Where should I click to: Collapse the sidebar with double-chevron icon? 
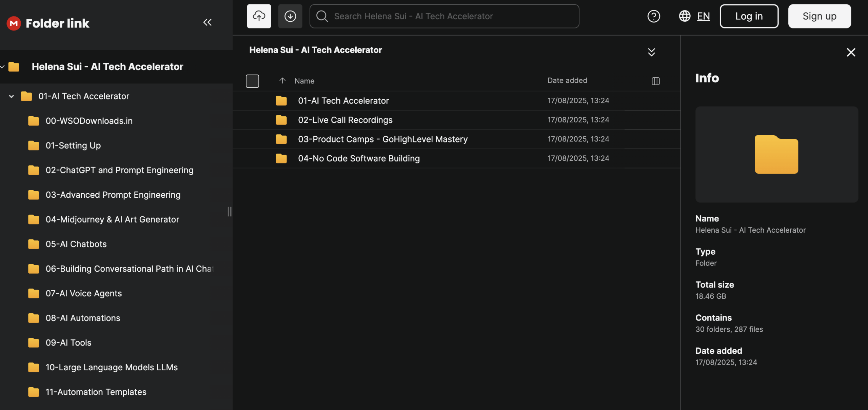click(207, 22)
